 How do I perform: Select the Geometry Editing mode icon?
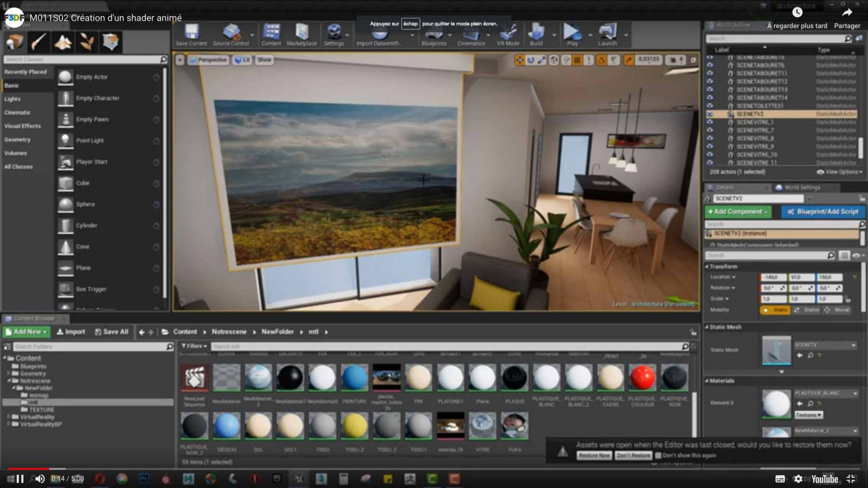[x=110, y=42]
